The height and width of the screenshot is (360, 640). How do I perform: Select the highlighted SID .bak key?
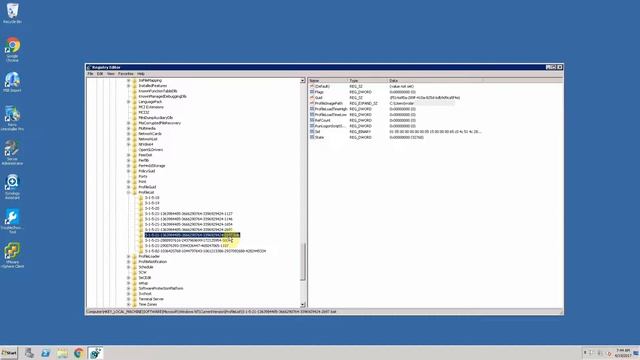192,235
